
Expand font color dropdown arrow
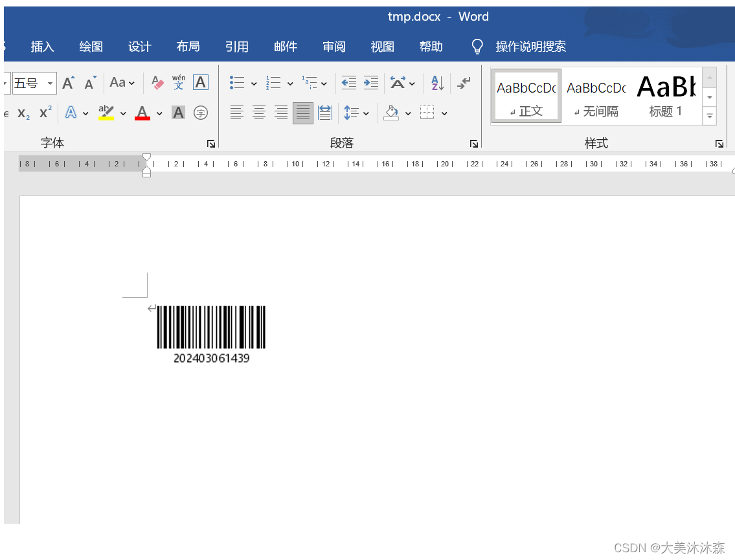[x=159, y=113]
